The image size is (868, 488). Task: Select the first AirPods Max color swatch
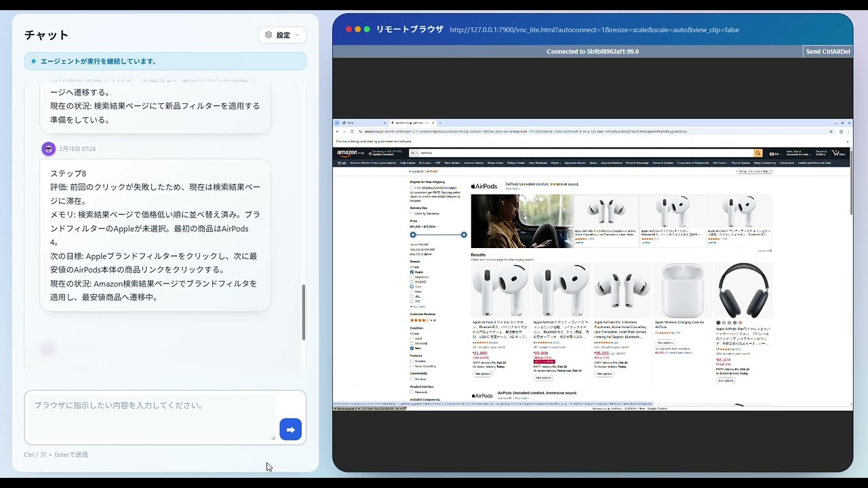click(718, 323)
